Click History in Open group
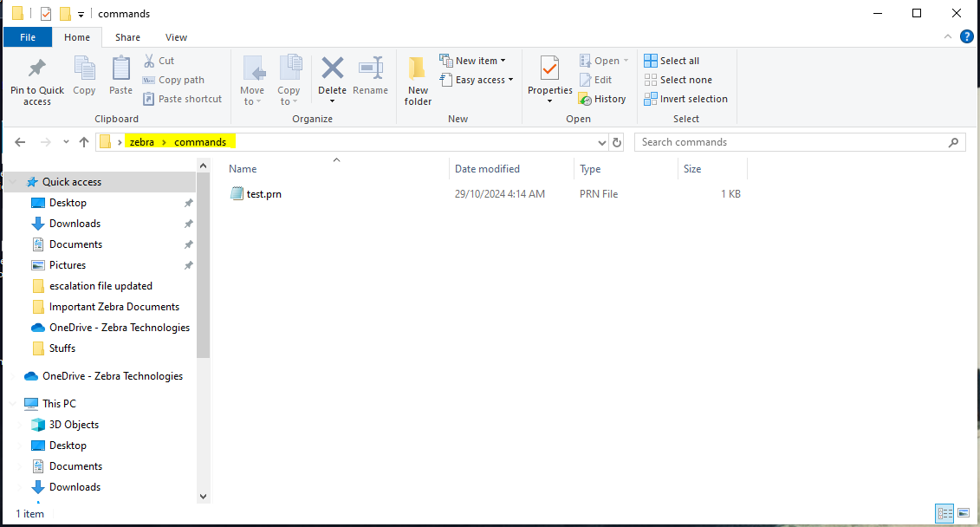Viewport: 980px width, 527px height. (x=602, y=99)
